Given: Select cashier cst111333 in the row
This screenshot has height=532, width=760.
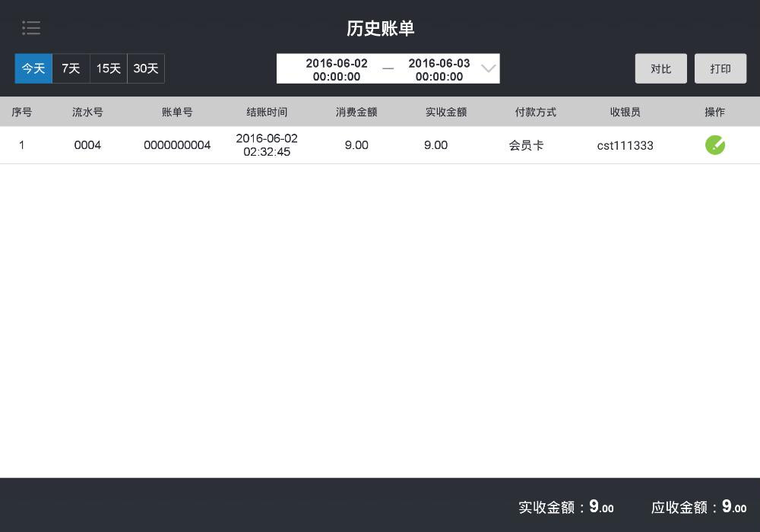Looking at the screenshot, I should (x=625, y=145).
